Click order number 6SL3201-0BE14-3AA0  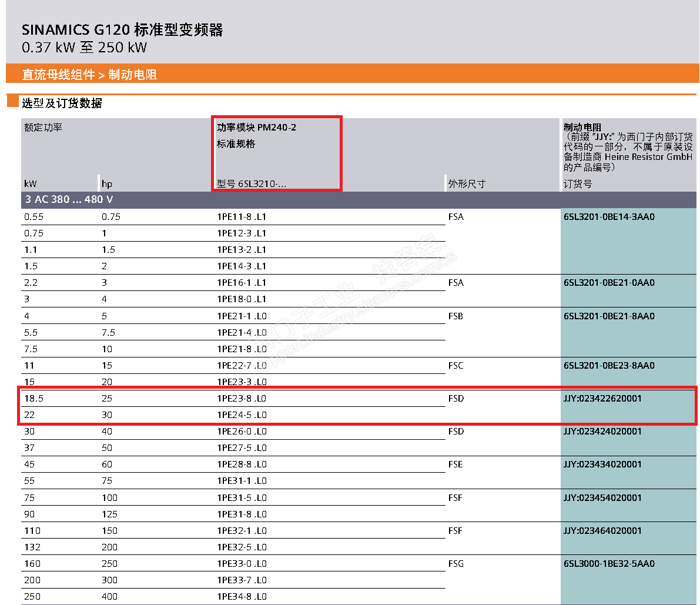click(609, 216)
